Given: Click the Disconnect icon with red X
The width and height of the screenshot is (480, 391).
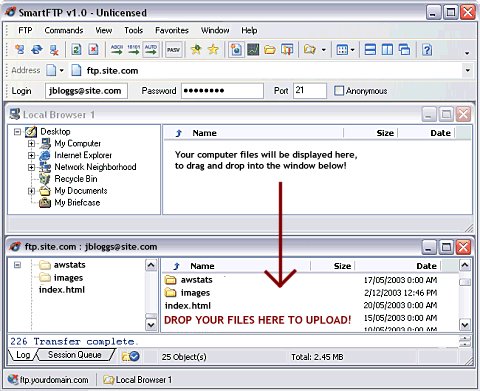Looking at the screenshot, I should tap(54, 50).
